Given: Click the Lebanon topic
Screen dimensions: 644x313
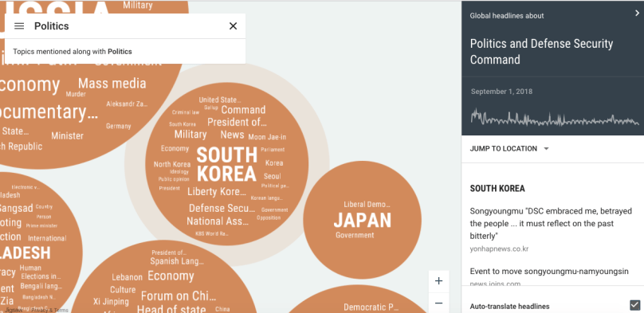Looking at the screenshot, I should [x=127, y=278].
